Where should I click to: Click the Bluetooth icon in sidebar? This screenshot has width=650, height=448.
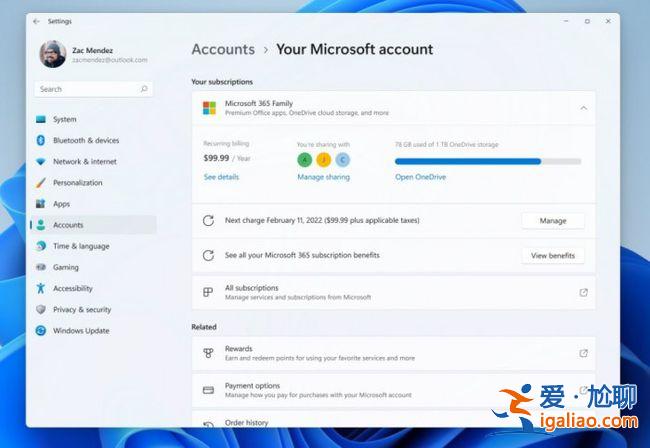click(x=41, y=140)
